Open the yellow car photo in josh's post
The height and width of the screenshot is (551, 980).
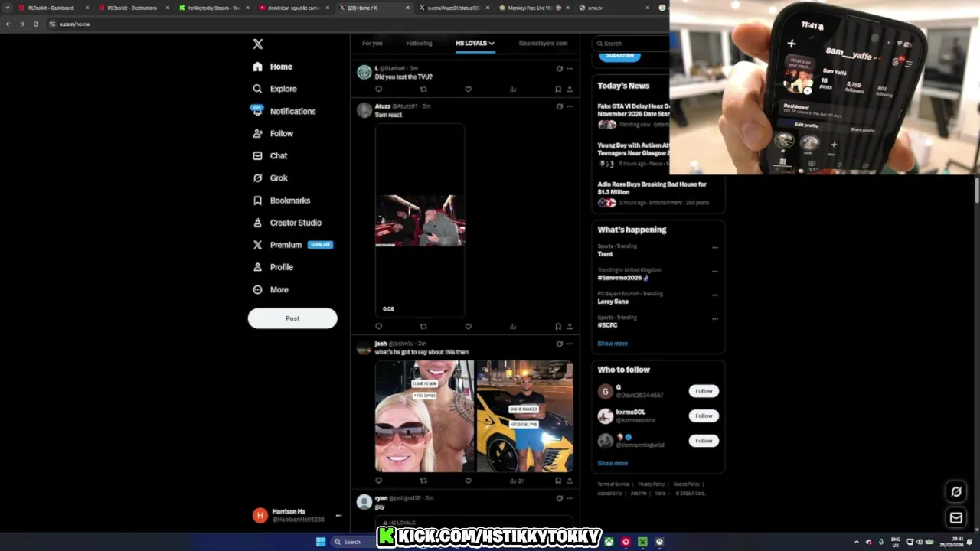(x=524, y=416)
